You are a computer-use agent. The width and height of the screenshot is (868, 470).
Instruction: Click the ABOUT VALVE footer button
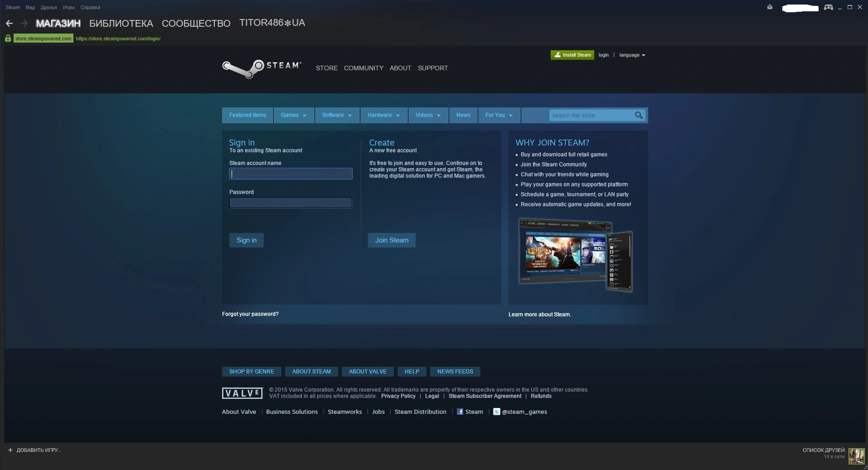(x=368, y=372)
